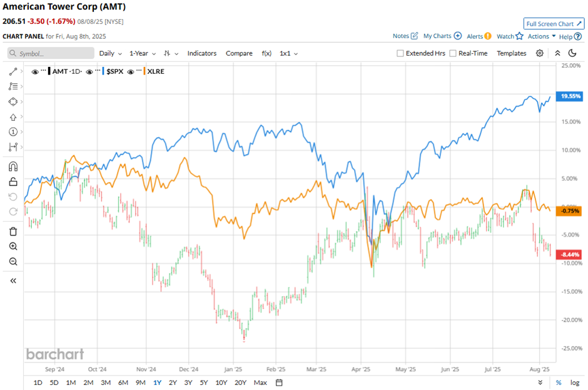Toggle log scale mode

575,382
